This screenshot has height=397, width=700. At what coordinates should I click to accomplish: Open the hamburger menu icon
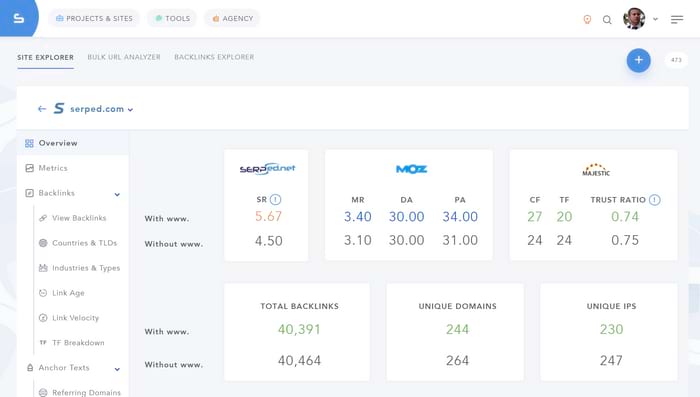(677, 19)
